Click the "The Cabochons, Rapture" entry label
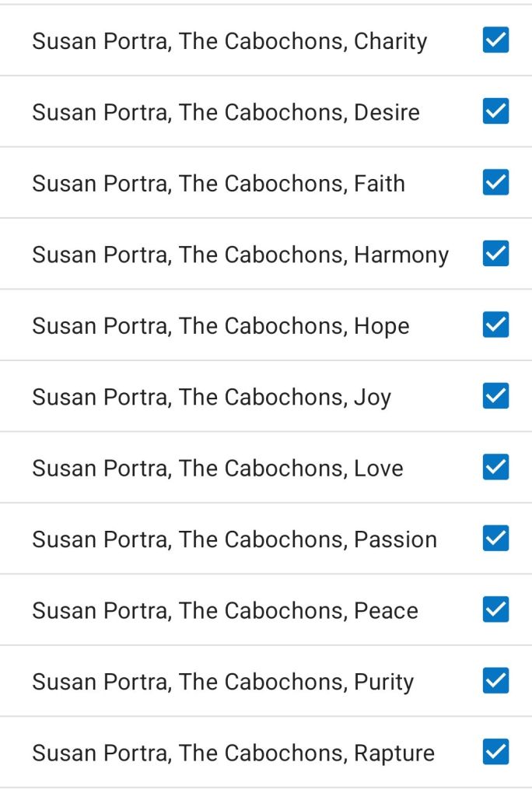The width and height of the screenshot is (532, 797). [x=233, y=753]
